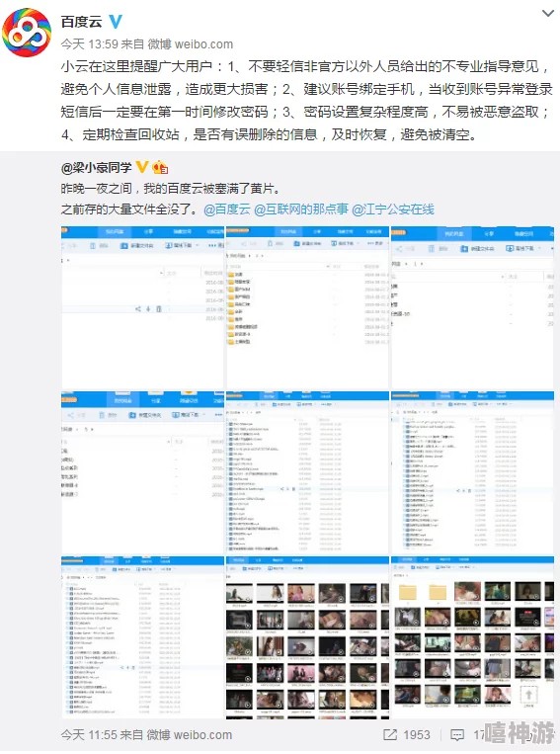Open the screenshot showing yellow folder list
The image size is (560, 754).
tap(307, 307)
